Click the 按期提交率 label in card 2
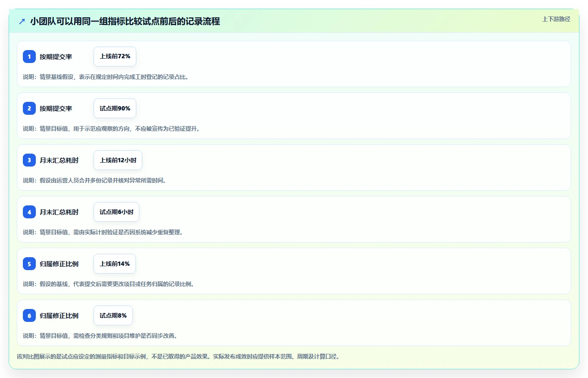 point(56,108)
